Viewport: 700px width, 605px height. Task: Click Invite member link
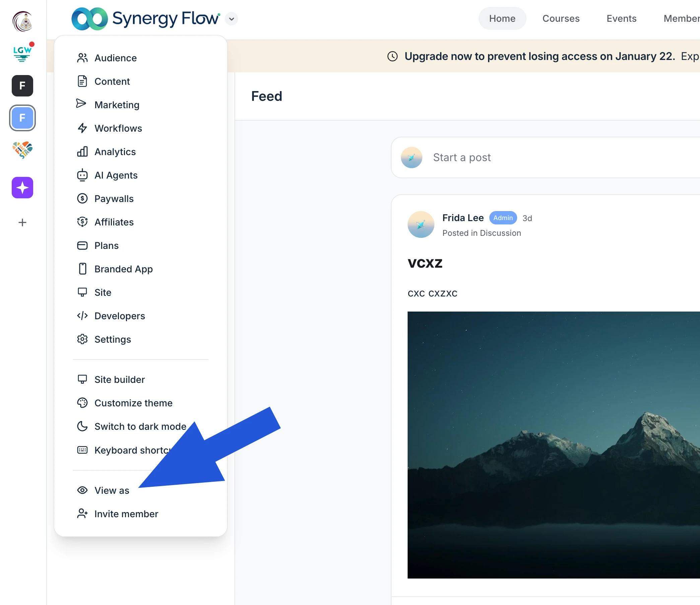click(x=126, y=514)
